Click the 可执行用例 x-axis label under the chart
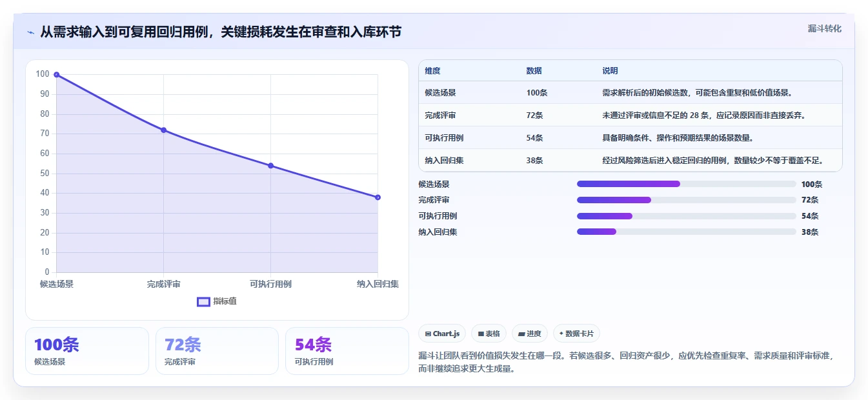 [x=270, y=284]
